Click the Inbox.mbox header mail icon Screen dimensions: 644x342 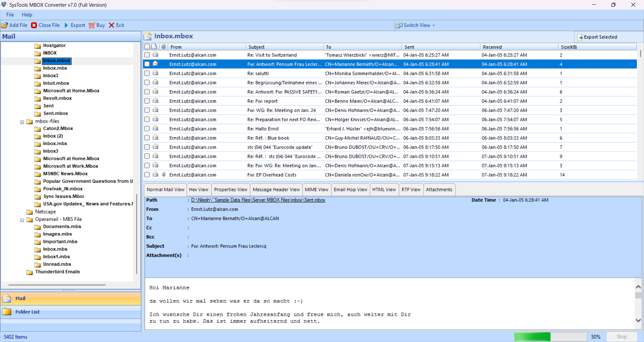click(x=148, y=36)
